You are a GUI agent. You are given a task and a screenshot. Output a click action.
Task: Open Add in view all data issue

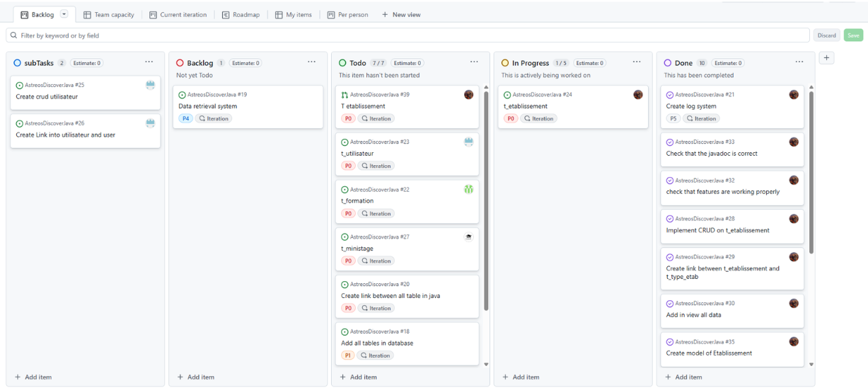pos(694,315)
